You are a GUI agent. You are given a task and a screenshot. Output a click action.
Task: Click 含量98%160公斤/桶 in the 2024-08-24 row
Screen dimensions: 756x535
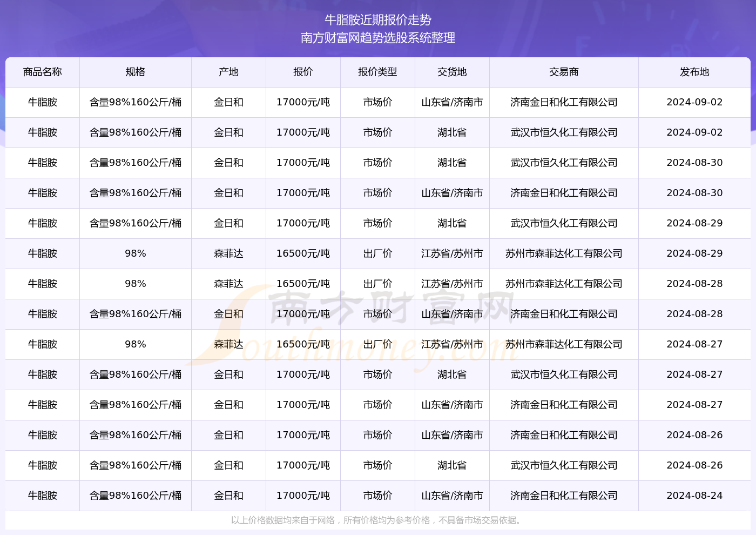click(x=136, y=496)
